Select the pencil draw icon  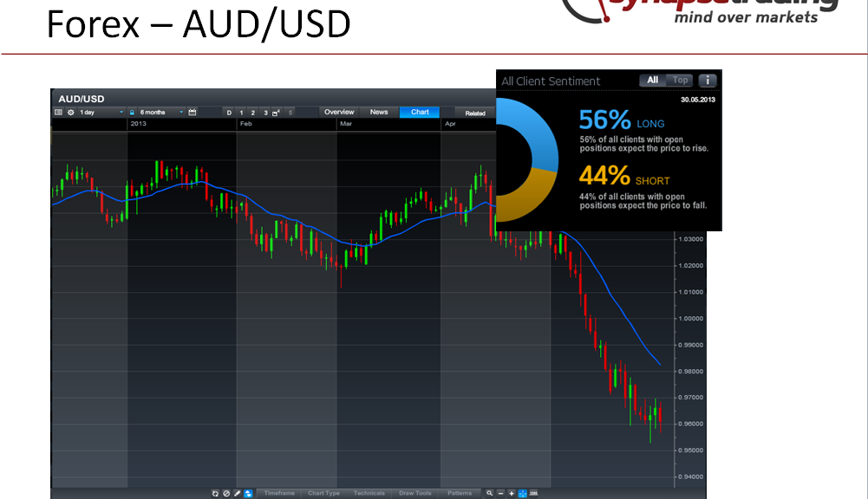tap(237, 493)
